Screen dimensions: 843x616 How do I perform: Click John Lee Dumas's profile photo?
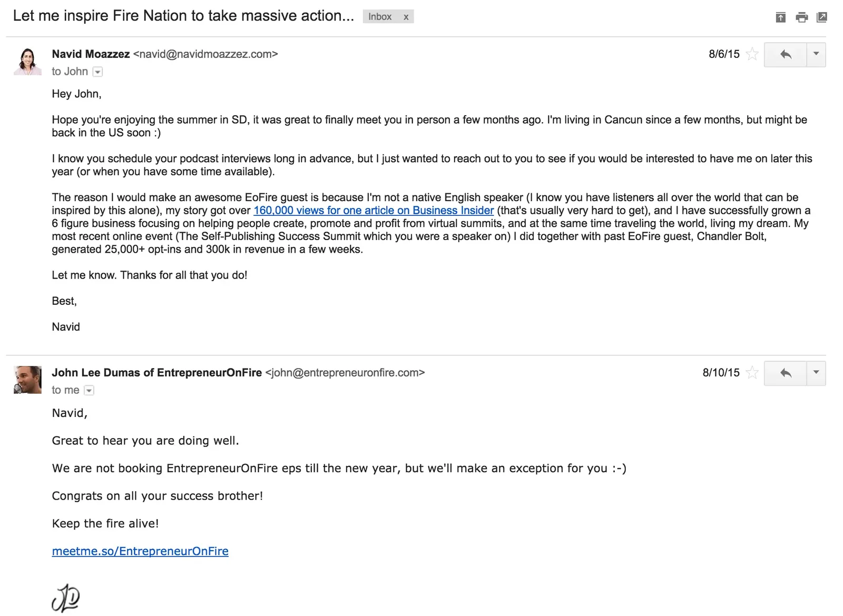point(27,380)
